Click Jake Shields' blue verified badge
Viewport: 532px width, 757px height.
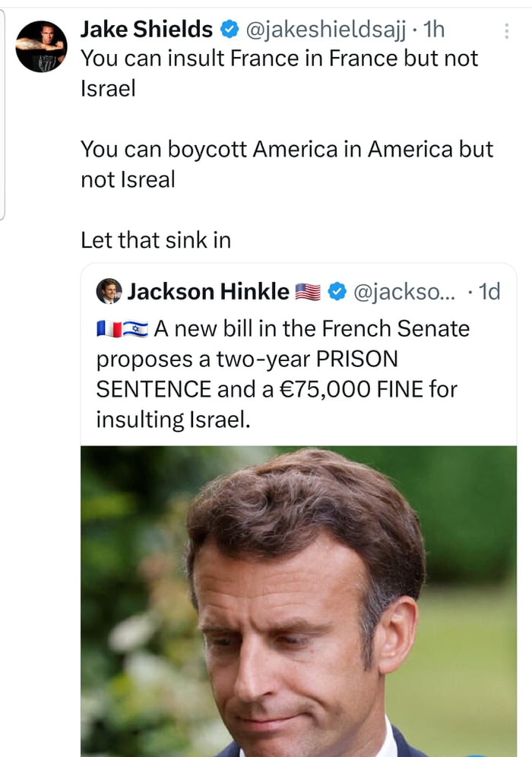coord(229,30)
